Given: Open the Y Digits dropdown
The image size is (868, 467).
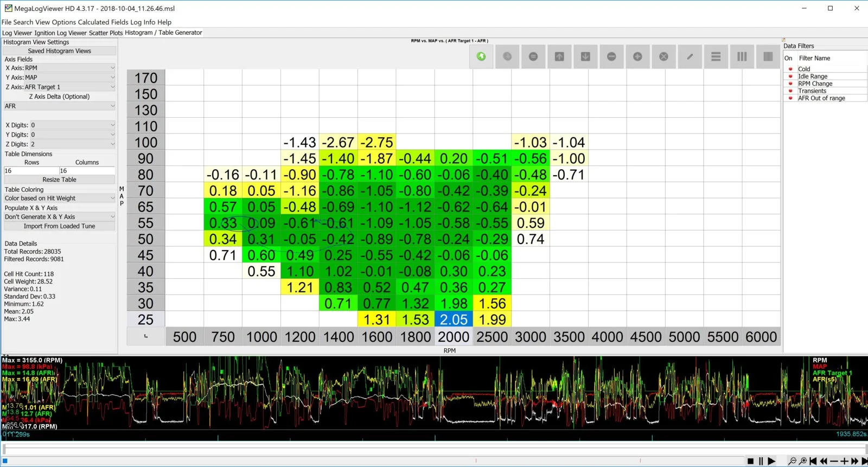Looking at the screenshot, I should [x=73, y=135].
